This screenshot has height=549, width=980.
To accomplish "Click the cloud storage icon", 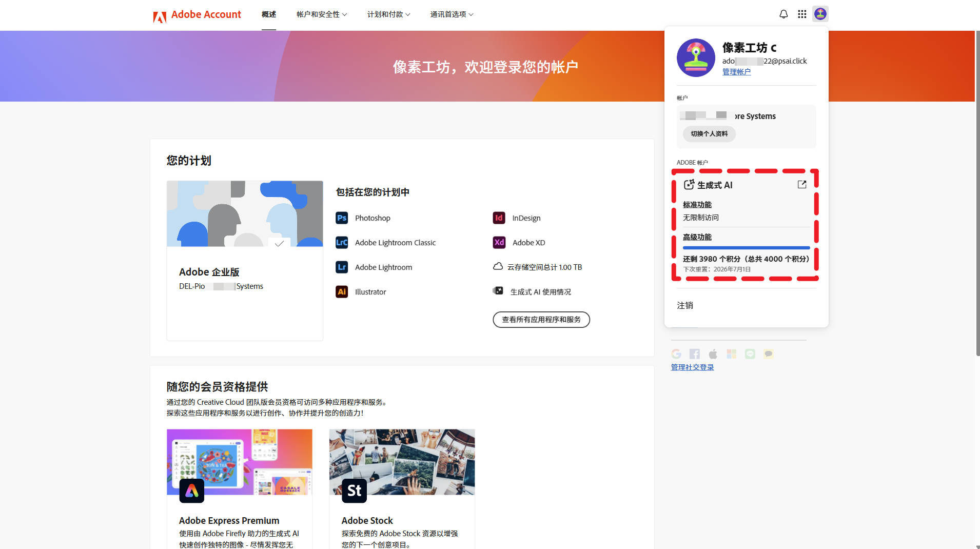I will [498, 266].
